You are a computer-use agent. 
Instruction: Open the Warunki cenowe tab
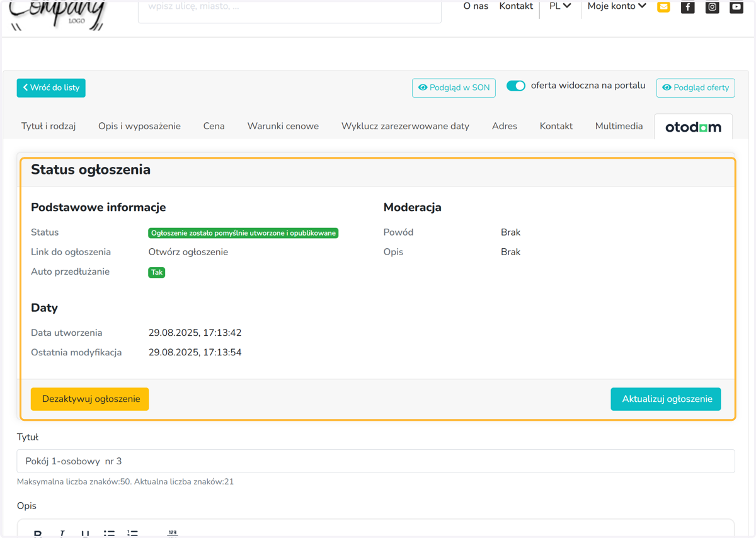pos(283,126)
